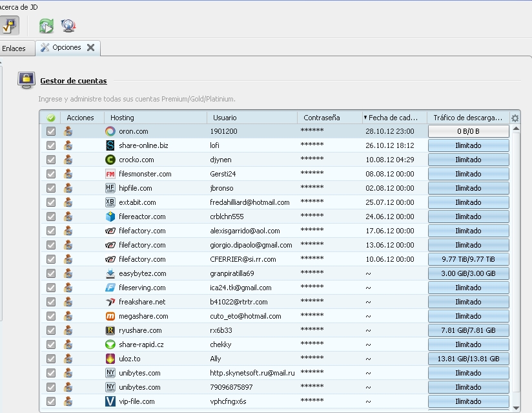
Task: Click the reconnect toolbar icon with green arrows
Action: click(46, 26)
